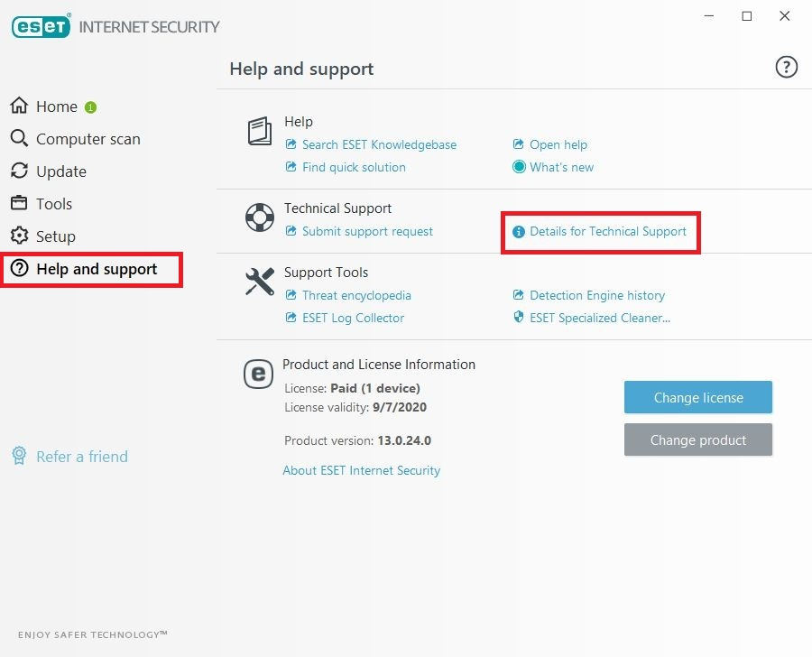
Task: Open the What's new link
Action: [561, 167]
